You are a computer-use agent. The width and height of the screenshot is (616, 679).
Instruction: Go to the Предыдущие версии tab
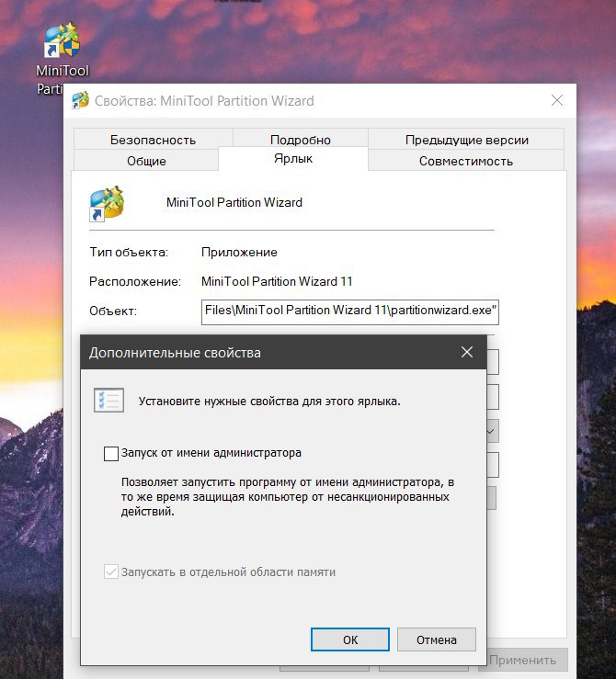466,140
